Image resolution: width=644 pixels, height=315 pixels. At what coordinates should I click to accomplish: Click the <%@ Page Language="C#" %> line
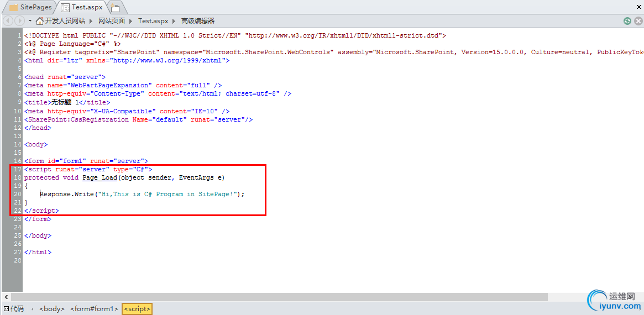(72, 44)
